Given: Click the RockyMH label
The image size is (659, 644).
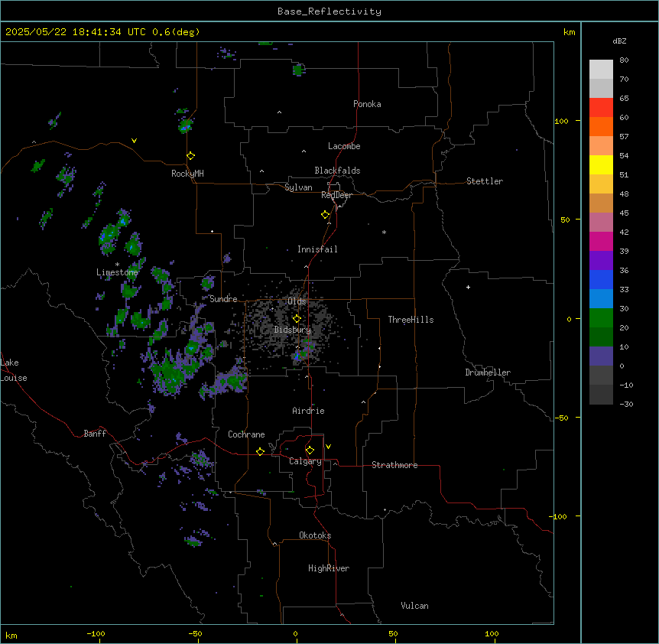Looking at the screenshot, I should [x=187, y=174].
